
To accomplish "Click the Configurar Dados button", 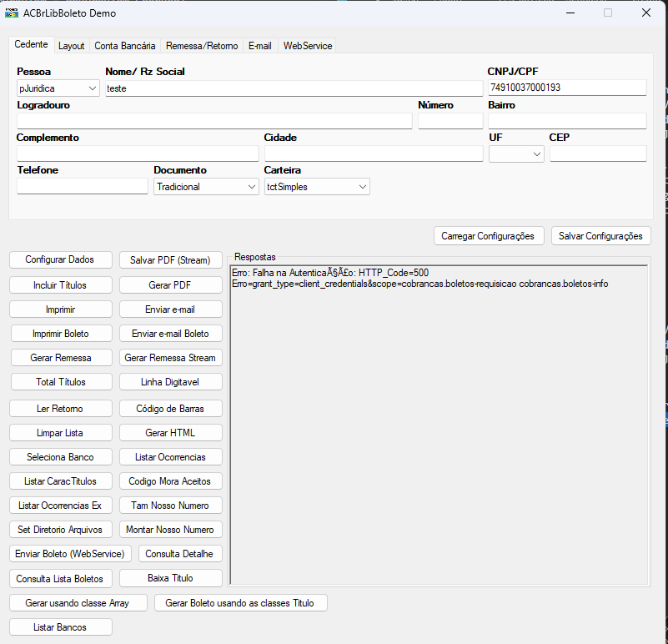I will 61,259.
